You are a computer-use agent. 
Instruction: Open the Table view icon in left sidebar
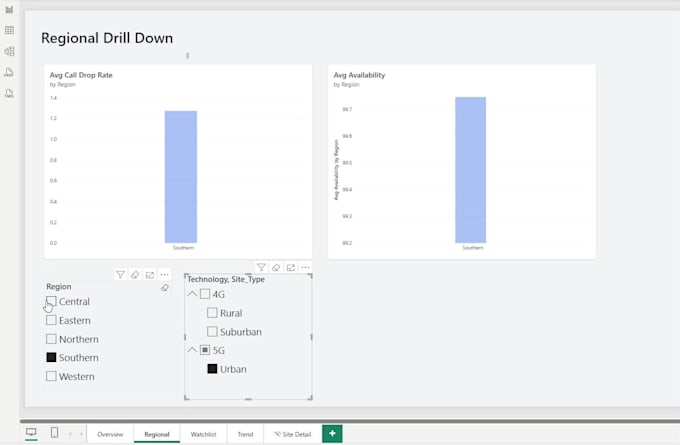9,30
